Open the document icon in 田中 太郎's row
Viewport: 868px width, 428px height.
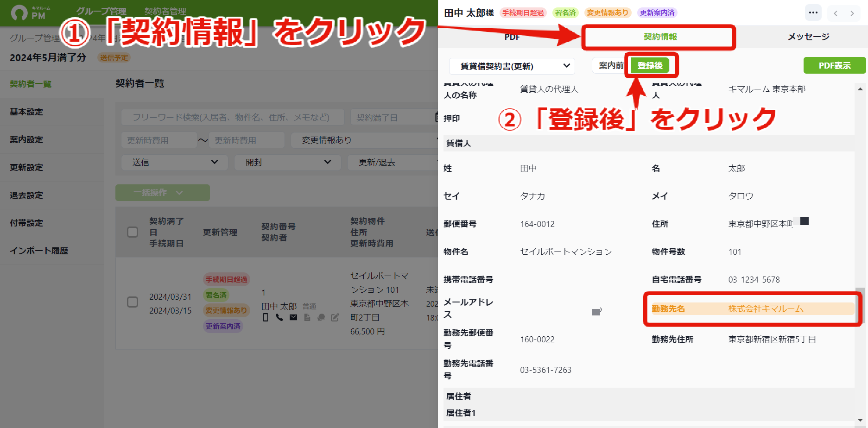307,317
